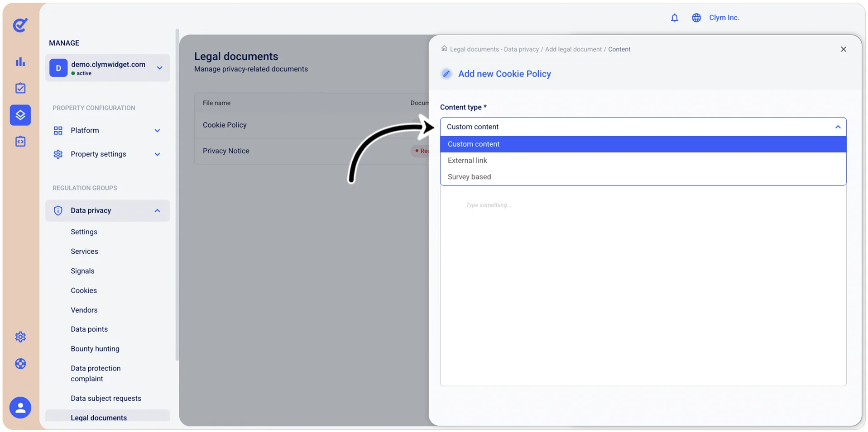Open the settings gear in left rail
This screenshot has width=868, height=432.
point(20,337)
